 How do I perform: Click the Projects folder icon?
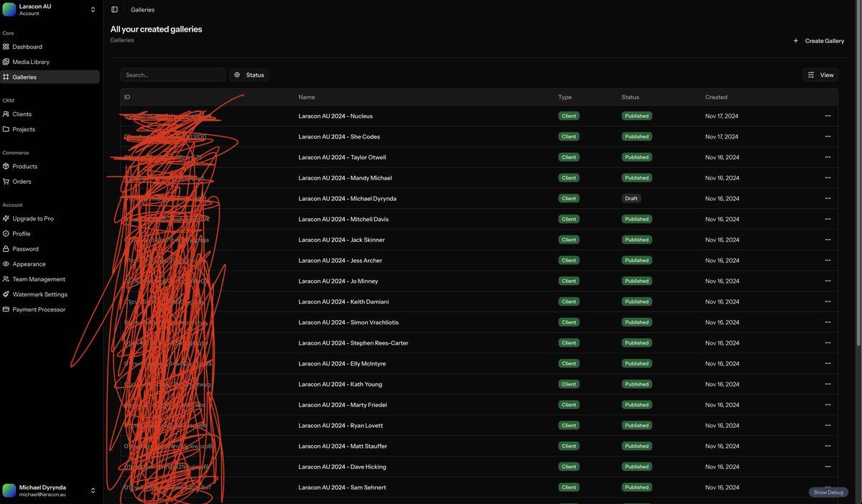6,129
